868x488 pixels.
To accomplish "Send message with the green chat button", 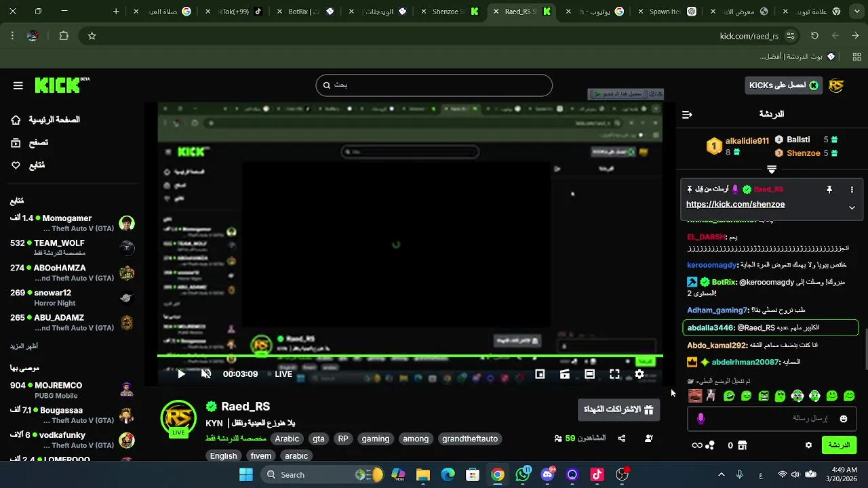I will point(839,445).
